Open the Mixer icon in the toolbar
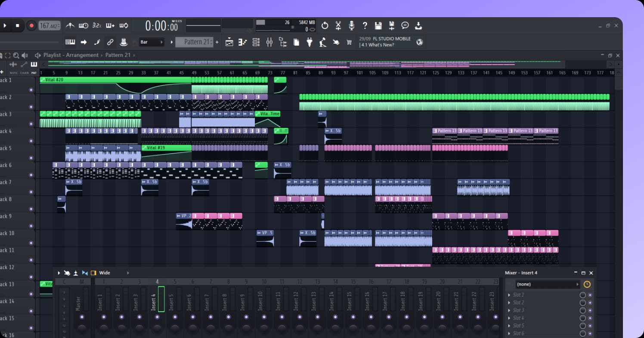644x338 pixels. 269,42
